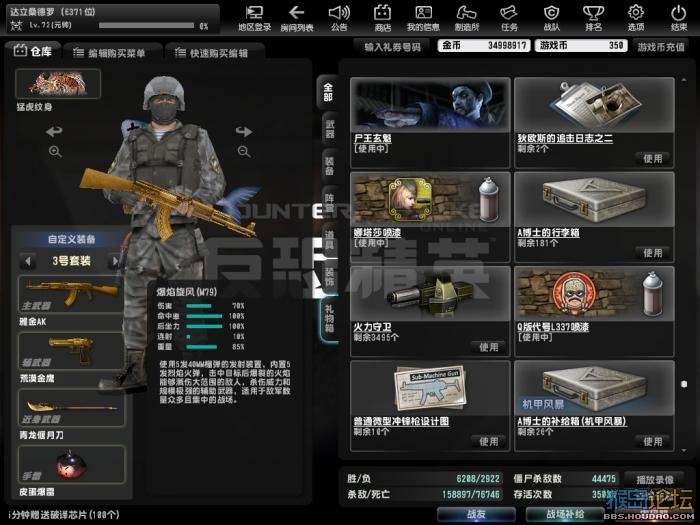
Task: Open the 选项 options gear icon
Action: click(636, 18)
